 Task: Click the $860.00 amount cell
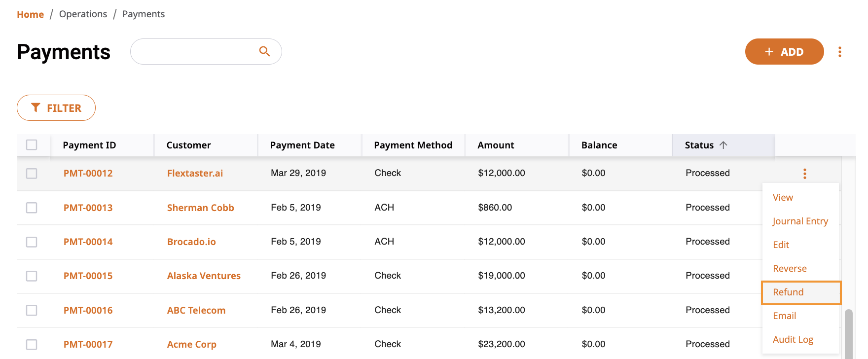tap(495, 208)
